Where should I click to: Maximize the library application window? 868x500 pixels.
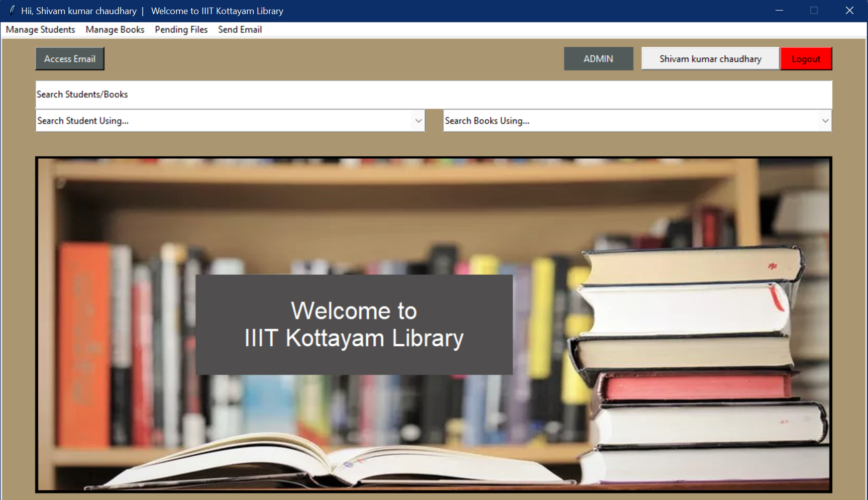pyautogui.click(x=814, y=10)
